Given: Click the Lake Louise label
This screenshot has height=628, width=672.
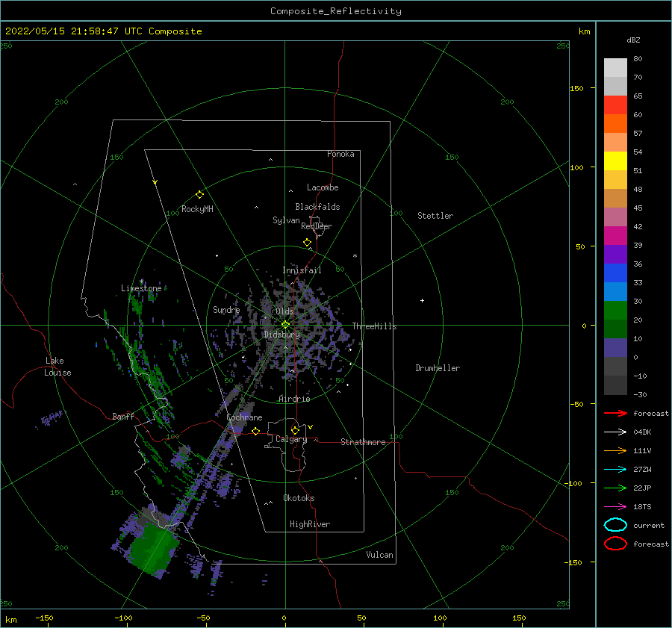Looking at the screenshot, I should point(57,367).
